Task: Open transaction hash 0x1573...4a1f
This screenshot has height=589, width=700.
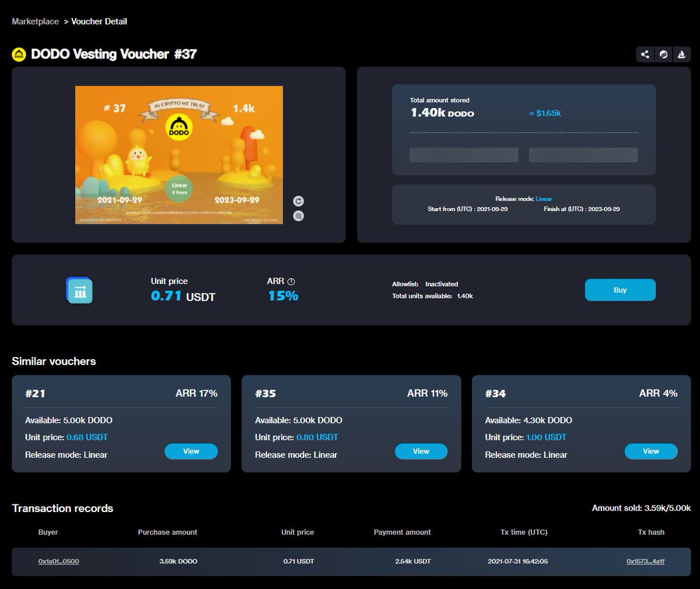Action: 646,562
